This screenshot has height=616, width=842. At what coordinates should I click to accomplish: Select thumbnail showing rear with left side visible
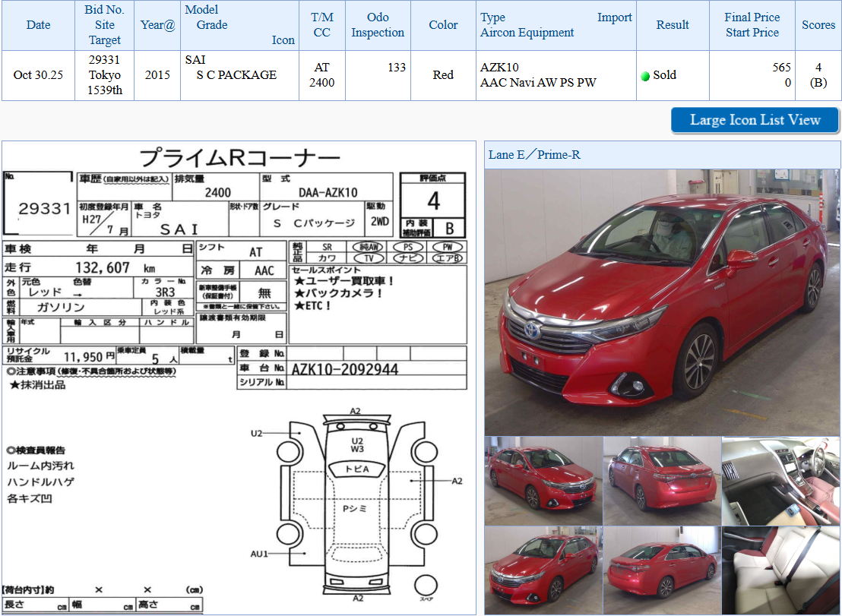coord(661,481)
